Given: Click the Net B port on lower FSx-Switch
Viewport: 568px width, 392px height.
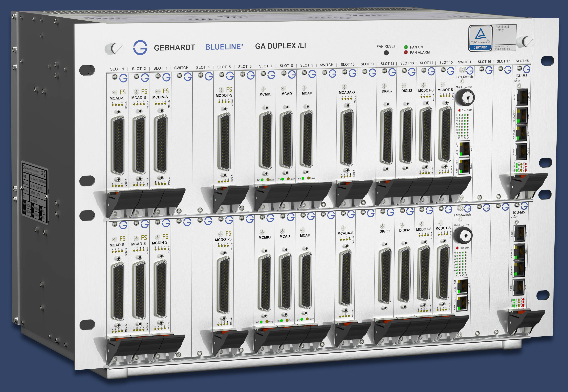Looking at the screenshot, I should pos(462,286).
